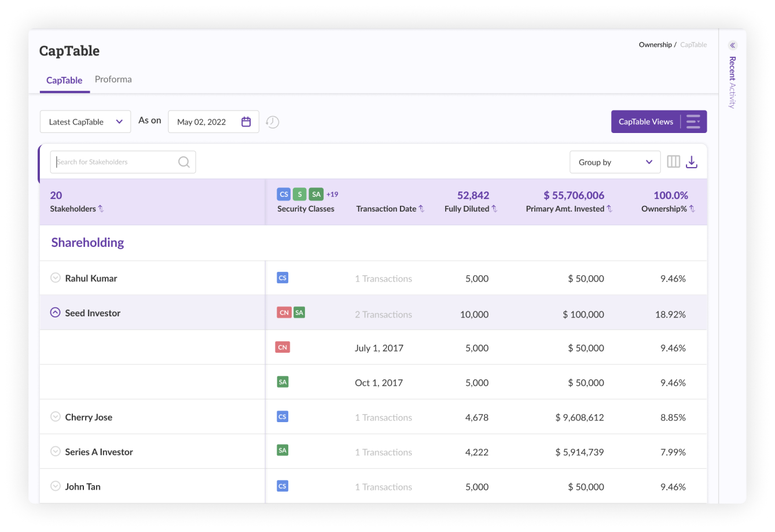The image size is (775, 532).
Task: Click the CapTable Views button
Action: (645, 121)
